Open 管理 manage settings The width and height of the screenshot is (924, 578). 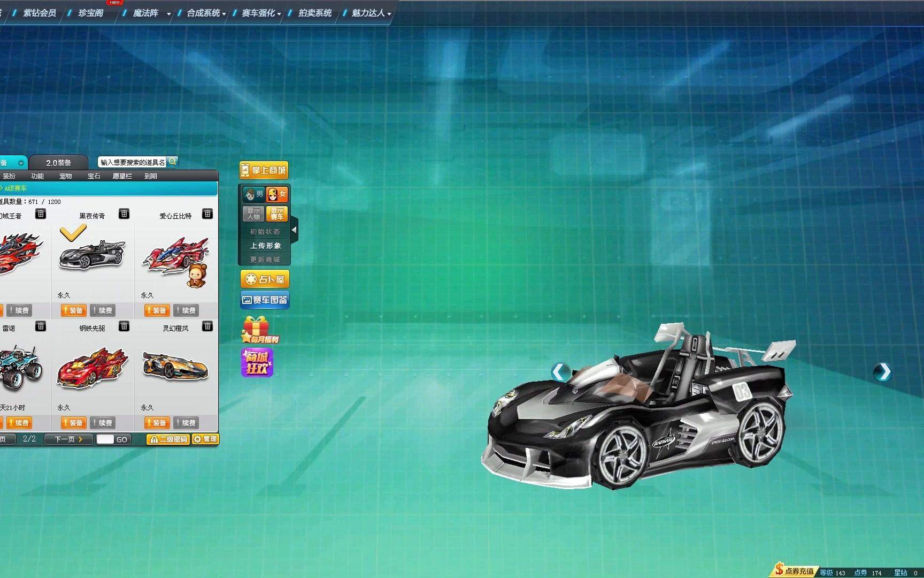point(205,439)
